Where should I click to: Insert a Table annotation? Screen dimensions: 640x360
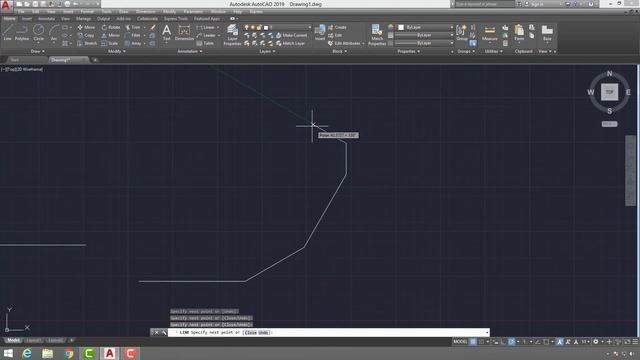coord(205,43)
